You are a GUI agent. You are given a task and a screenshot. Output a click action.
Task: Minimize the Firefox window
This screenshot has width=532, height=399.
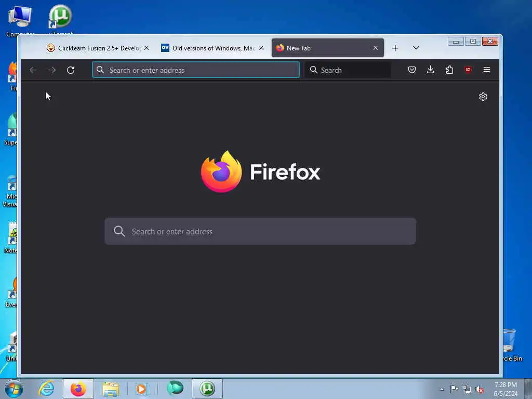456,42
